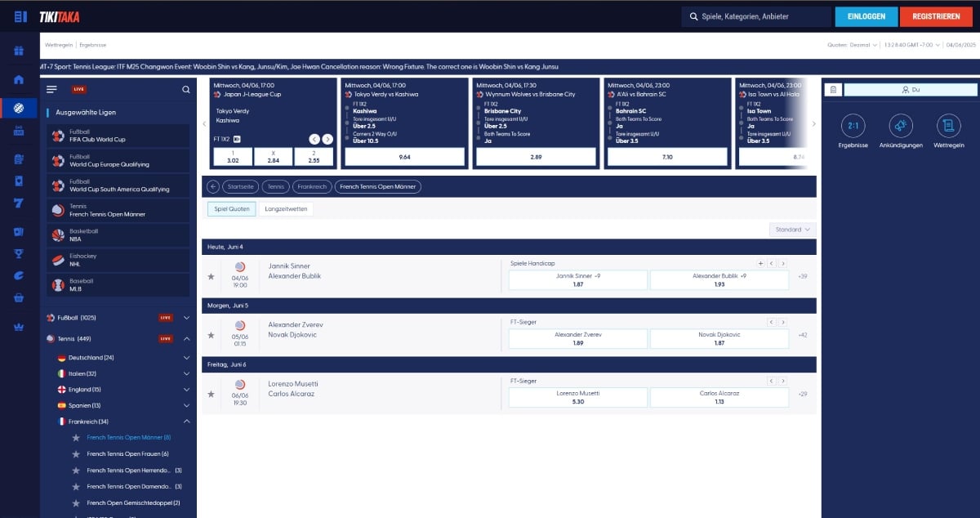Star the French Tennis Open Frauen league
Image resolution: width=980 pixels, height=518 pixels.
click(x=76, y=454)
